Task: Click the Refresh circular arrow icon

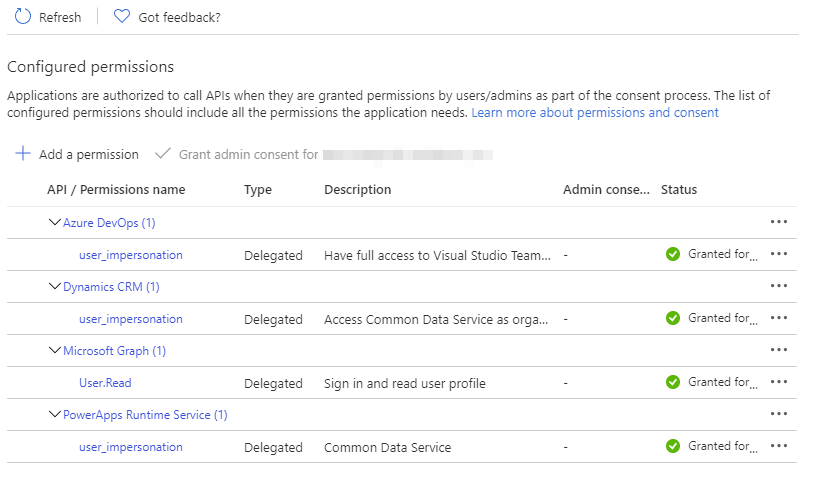Action: [23, 17]
